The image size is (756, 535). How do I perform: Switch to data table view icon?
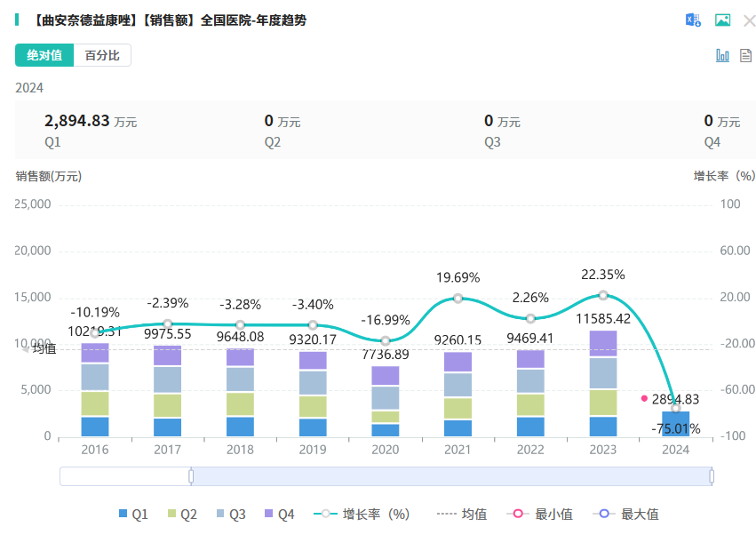tap(745, 55)
